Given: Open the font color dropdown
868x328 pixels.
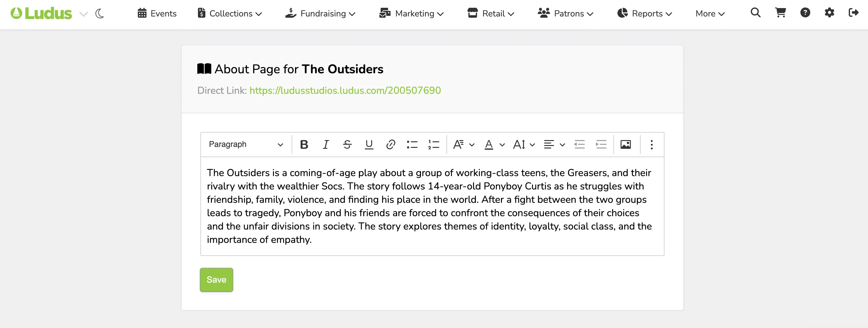Looking at the screenshot, I should (x=495, y=144).
